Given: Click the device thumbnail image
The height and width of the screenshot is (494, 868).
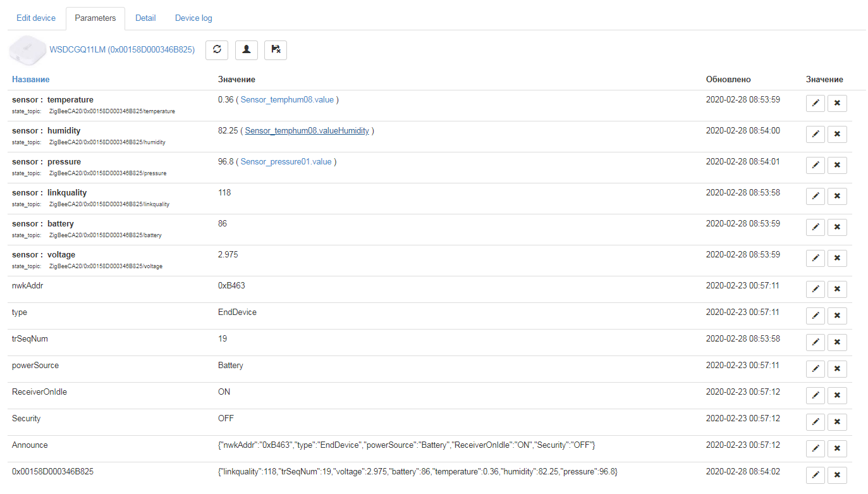Looking at the screenshot, I should coord(28,50).
